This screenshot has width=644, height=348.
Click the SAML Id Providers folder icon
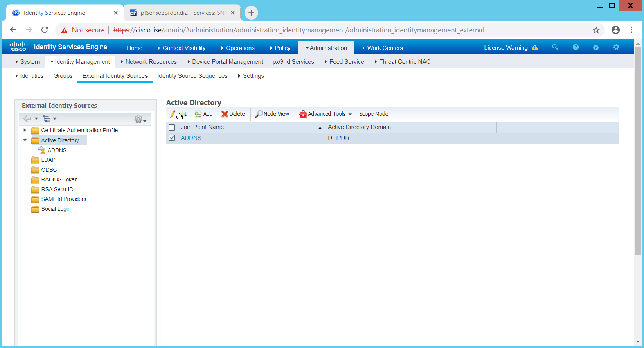click(35, 199)
